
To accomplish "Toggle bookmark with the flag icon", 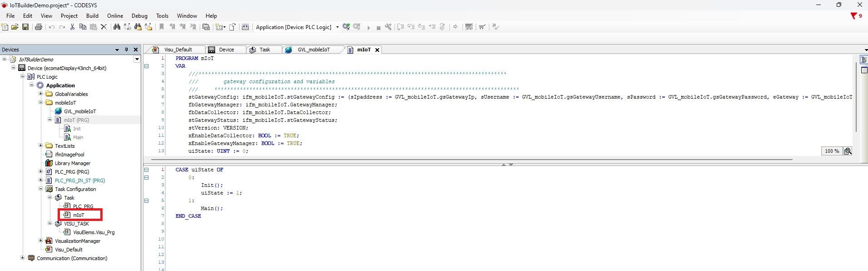I will click(162, 27).
